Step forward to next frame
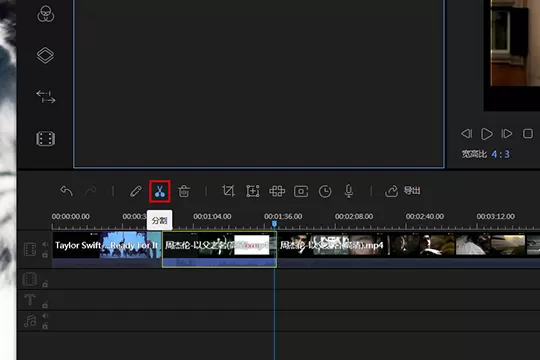 (x=507, y=134)
